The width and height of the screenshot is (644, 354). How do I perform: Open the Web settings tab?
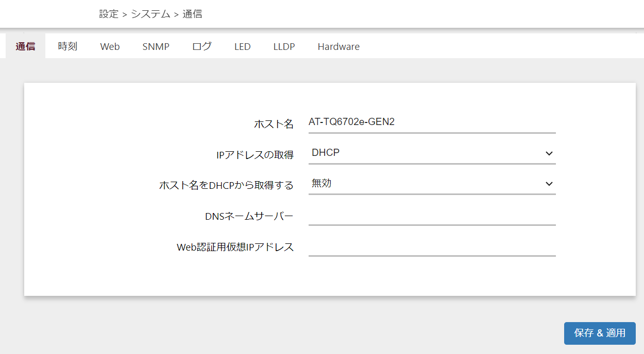[110, 46]
